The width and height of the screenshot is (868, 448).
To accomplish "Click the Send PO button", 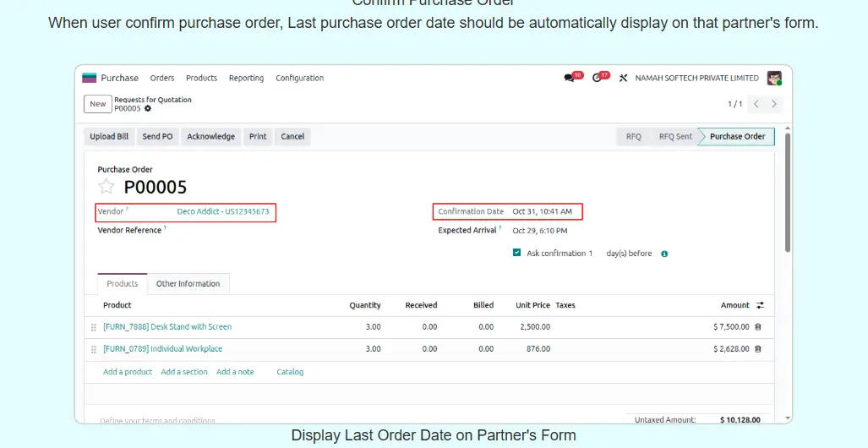I will (x=157, y=136).
